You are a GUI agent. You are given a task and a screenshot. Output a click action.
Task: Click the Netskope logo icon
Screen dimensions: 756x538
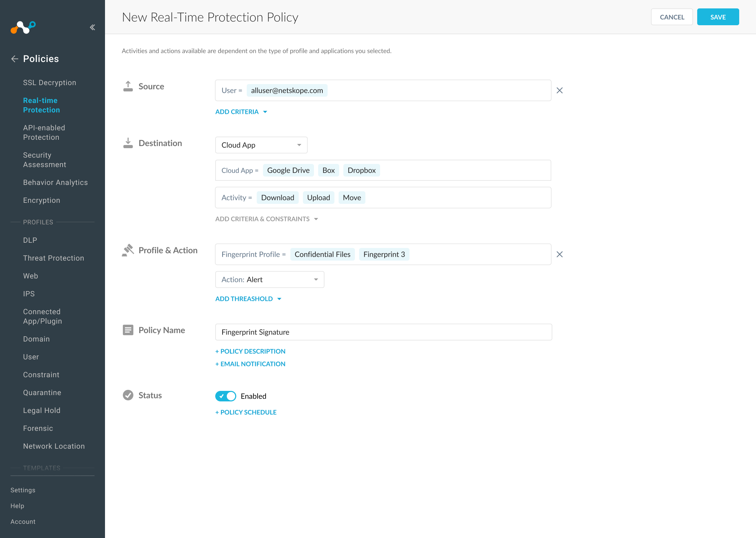click(x=23, y=27)
